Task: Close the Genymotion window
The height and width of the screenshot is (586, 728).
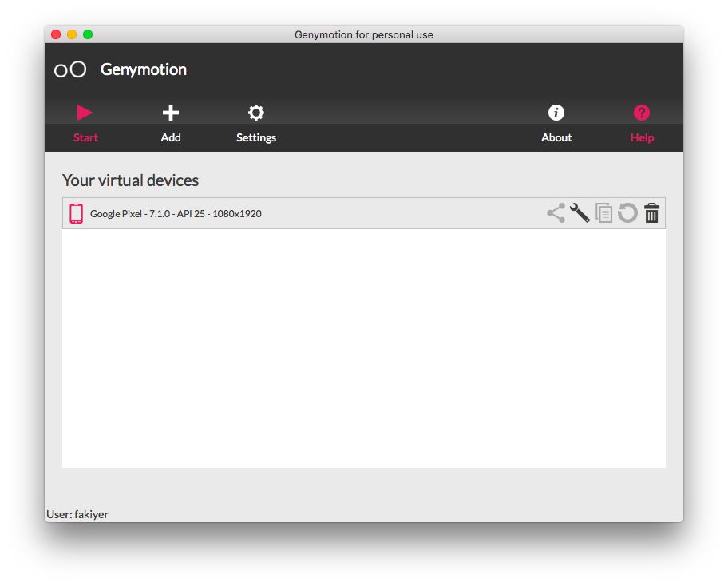Action: tap(56, 34)
